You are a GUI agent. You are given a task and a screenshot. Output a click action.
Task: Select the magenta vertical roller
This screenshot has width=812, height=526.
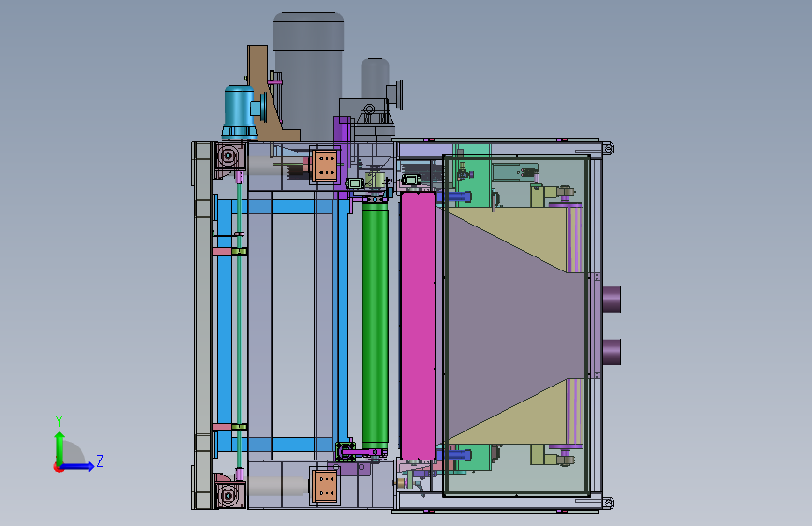point(418,326)
